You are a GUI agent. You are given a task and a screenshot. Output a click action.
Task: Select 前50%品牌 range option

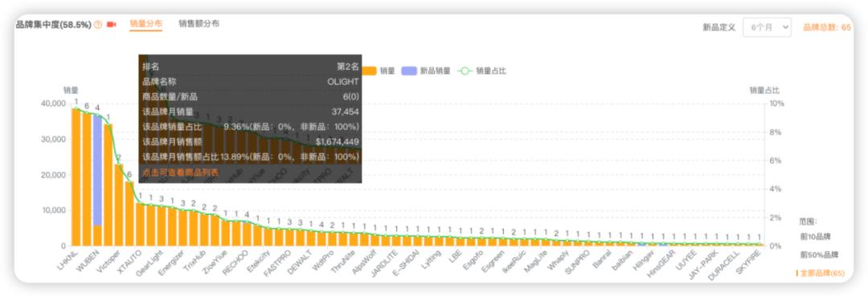pos(819,255)
